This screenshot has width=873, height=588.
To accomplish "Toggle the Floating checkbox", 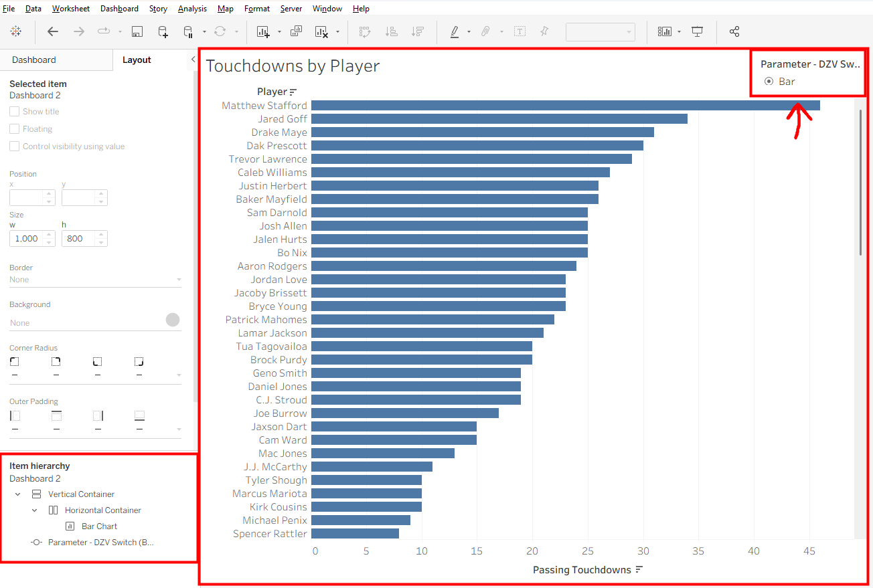I will click(14, 129).
